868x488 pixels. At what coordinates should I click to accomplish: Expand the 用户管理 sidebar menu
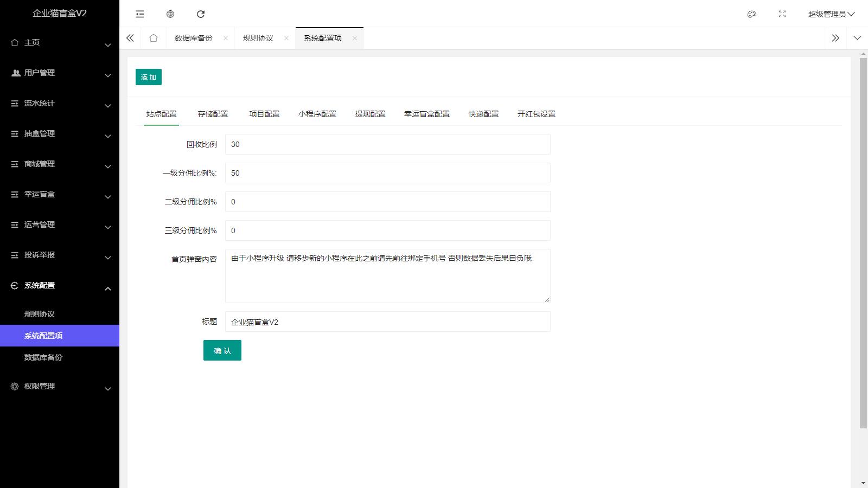pos(60,73)
